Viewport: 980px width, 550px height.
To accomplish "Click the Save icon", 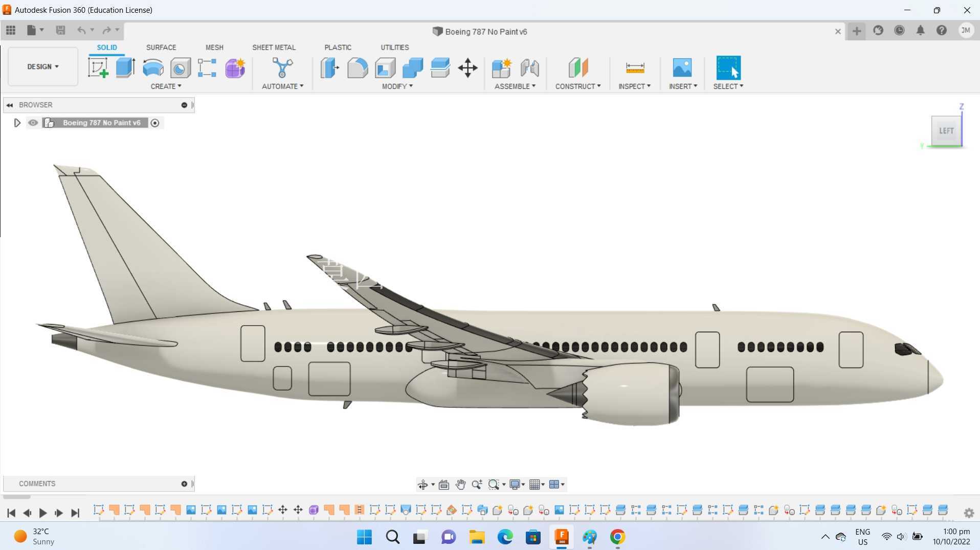I will [60, 30].
